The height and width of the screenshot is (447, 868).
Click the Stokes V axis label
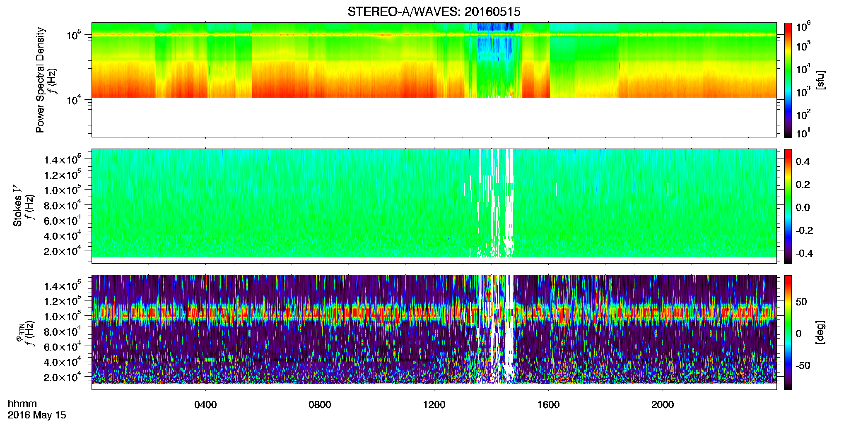click(x=17, y=206)
